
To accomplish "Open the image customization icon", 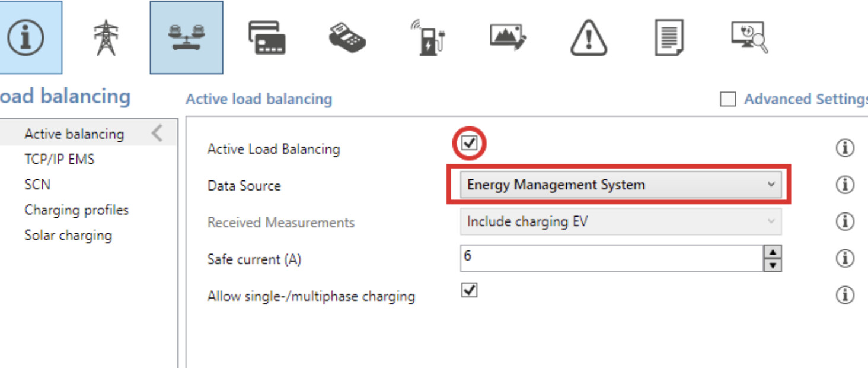I will point(508,37).
